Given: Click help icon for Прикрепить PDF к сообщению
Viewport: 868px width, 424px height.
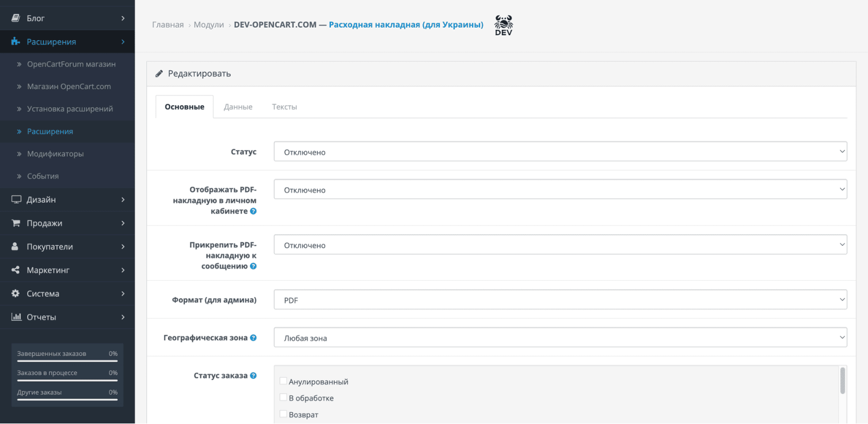Looking at the screenshot, I should pyautogui.click(x=253, y=266).
